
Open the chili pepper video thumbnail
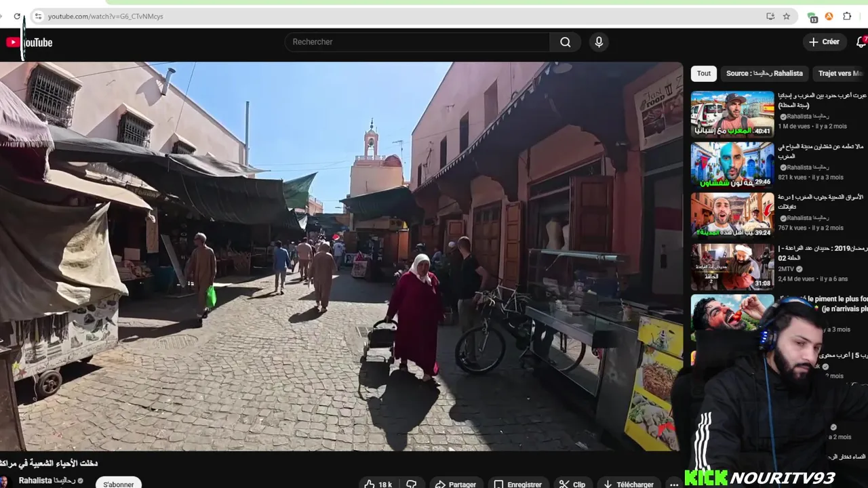pyautogui.click(x=732, y=314)
